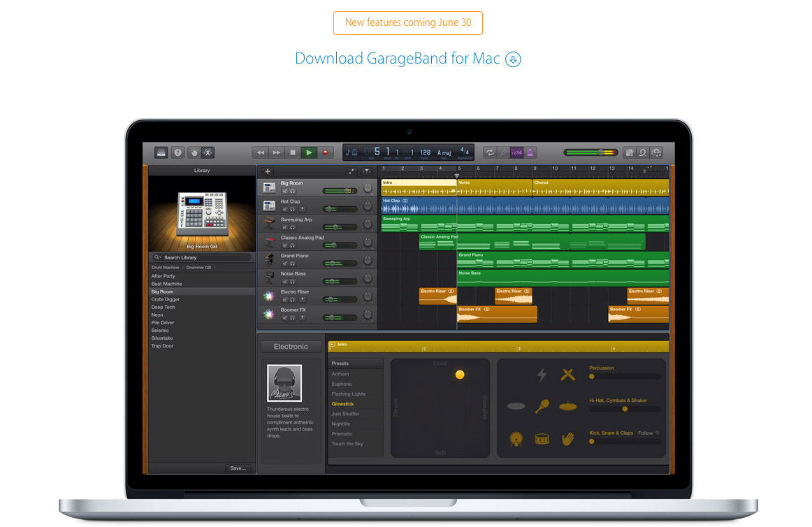Mute the Noise Bass track
This screenshot has height=527, width=812.
pos(284,282)
